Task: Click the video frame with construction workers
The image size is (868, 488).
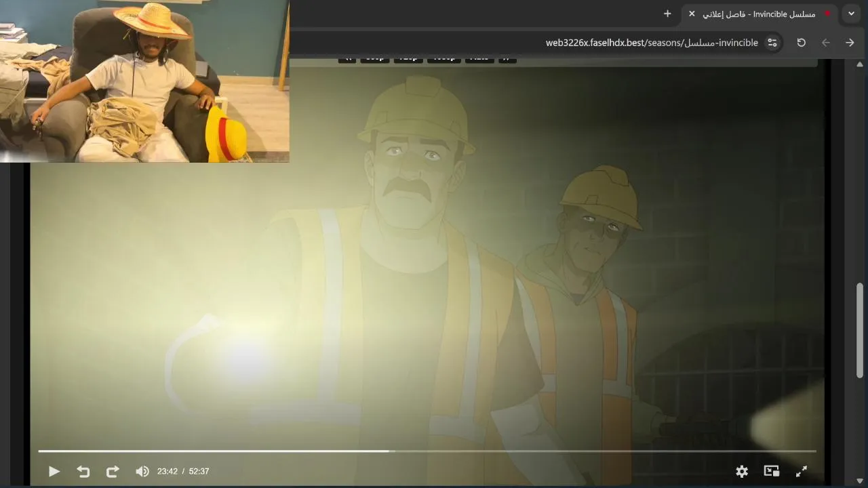Action: (x=427, y=271)
